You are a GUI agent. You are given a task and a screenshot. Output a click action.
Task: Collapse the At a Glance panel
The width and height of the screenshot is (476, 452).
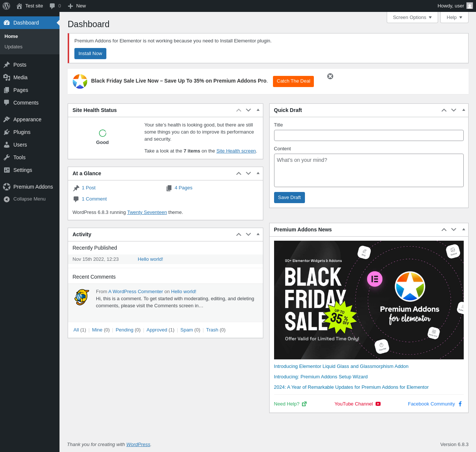point(258,173)
